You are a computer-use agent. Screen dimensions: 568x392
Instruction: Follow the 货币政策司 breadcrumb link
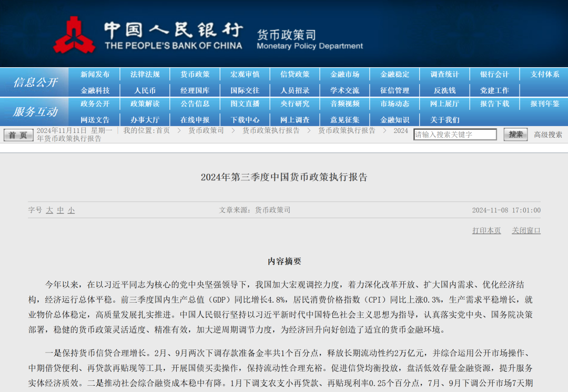tap(206, 130)
